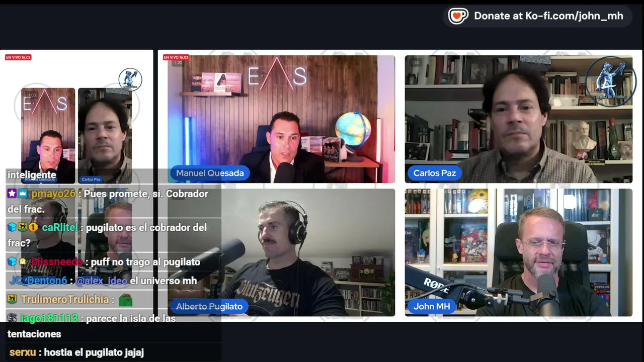Click the La Hora de Polemos statue logo

611,82
